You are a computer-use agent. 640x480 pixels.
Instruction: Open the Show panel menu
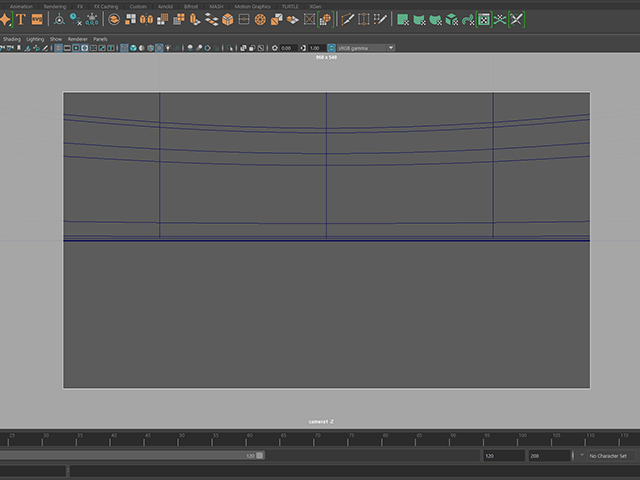click(x=56, y=39)
